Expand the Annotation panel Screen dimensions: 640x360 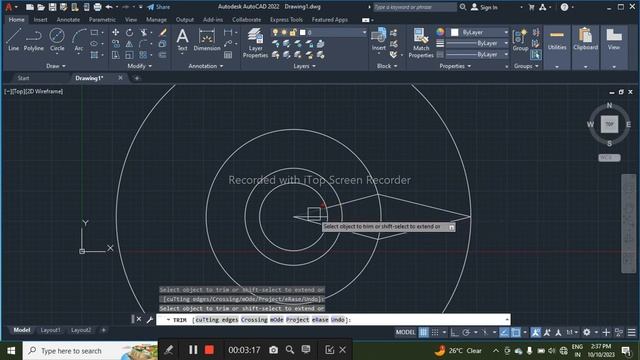pyautogui.click(x=206, y=66)
